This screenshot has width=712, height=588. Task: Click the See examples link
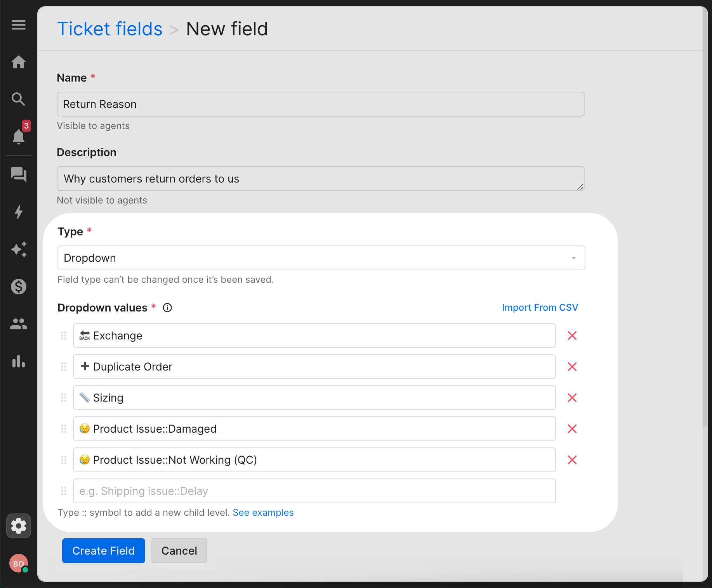[263, 513]
